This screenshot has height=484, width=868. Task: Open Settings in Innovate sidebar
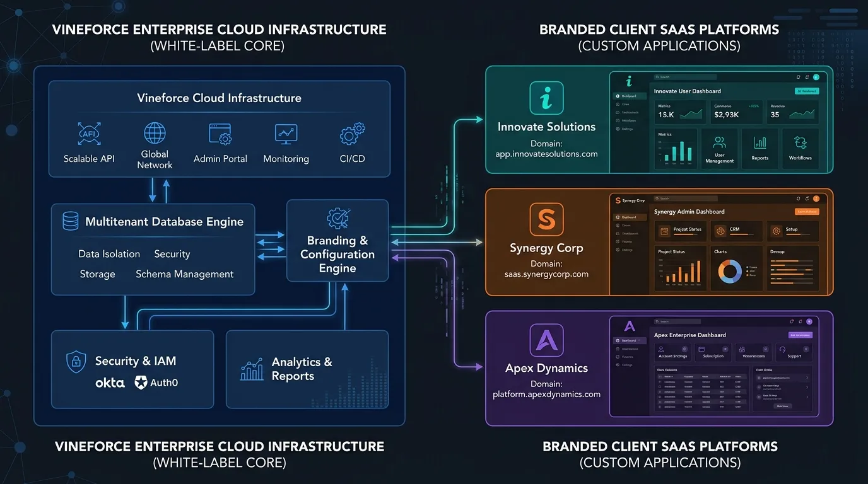point(625,129)
